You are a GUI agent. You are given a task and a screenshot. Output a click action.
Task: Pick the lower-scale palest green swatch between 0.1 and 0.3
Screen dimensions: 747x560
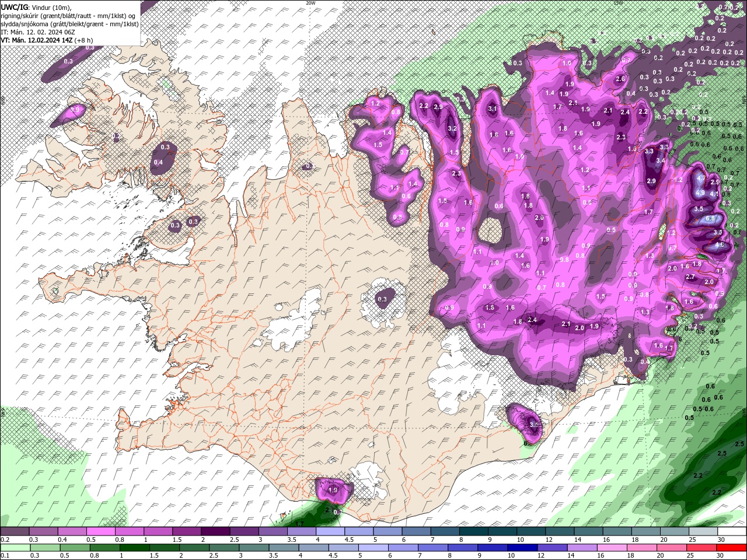click(15, 548)
